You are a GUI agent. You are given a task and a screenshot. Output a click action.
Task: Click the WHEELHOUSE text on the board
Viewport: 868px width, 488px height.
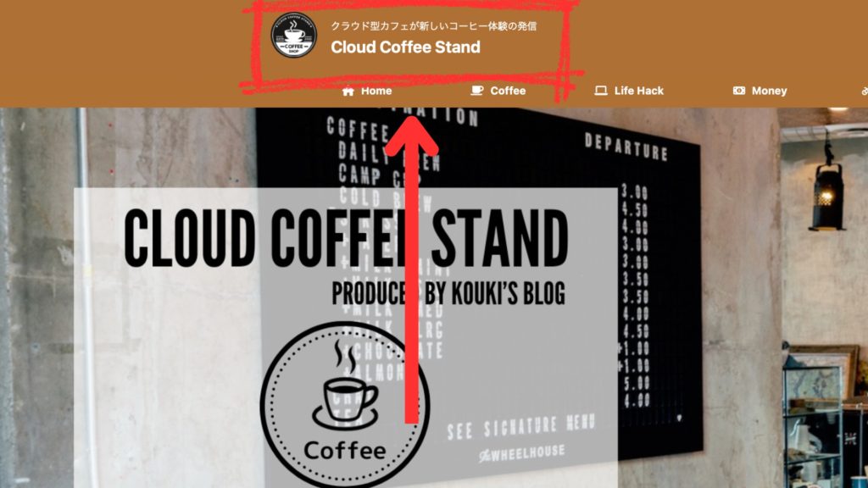[x=522, y=453]
